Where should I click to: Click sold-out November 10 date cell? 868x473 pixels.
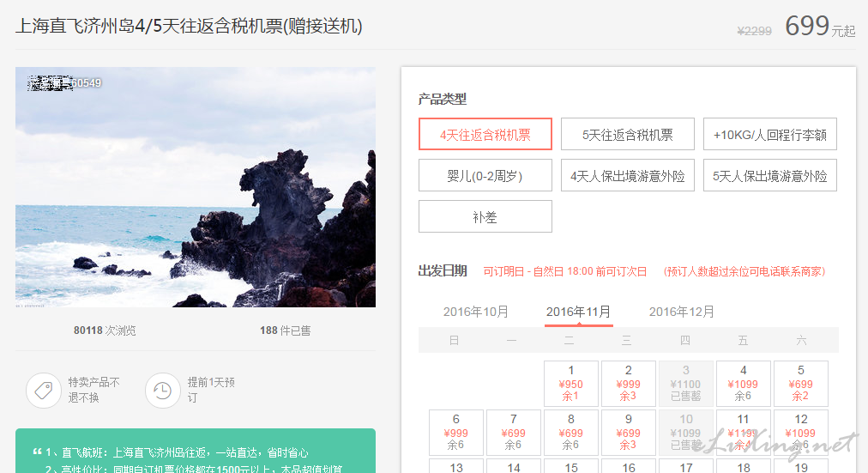[686, 432]
